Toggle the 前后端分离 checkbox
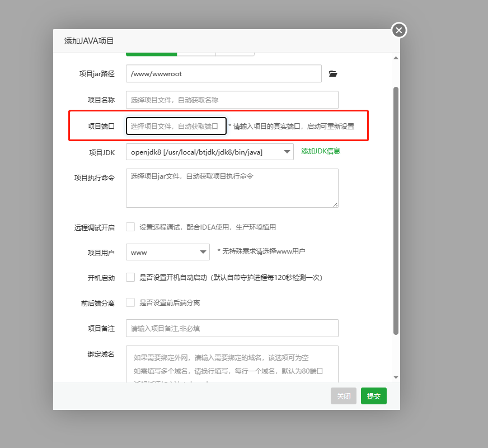 pyautogui.click(x=130, y=302)
